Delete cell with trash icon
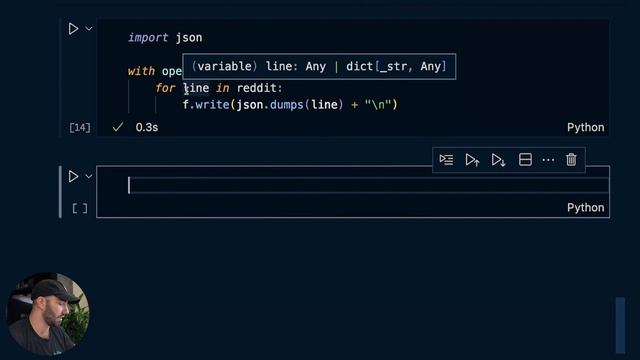This screenshot has width=640, height=360. [x=571, y=160]
